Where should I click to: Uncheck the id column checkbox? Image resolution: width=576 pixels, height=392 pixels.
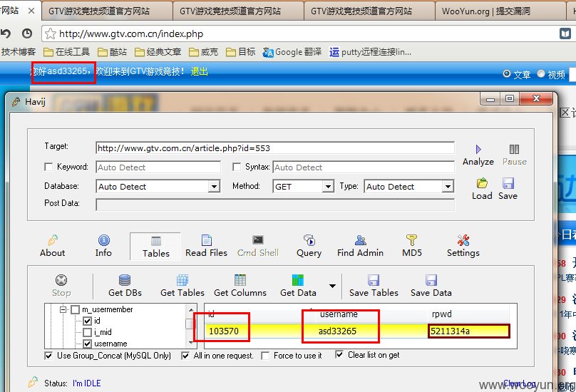point(87,321)
